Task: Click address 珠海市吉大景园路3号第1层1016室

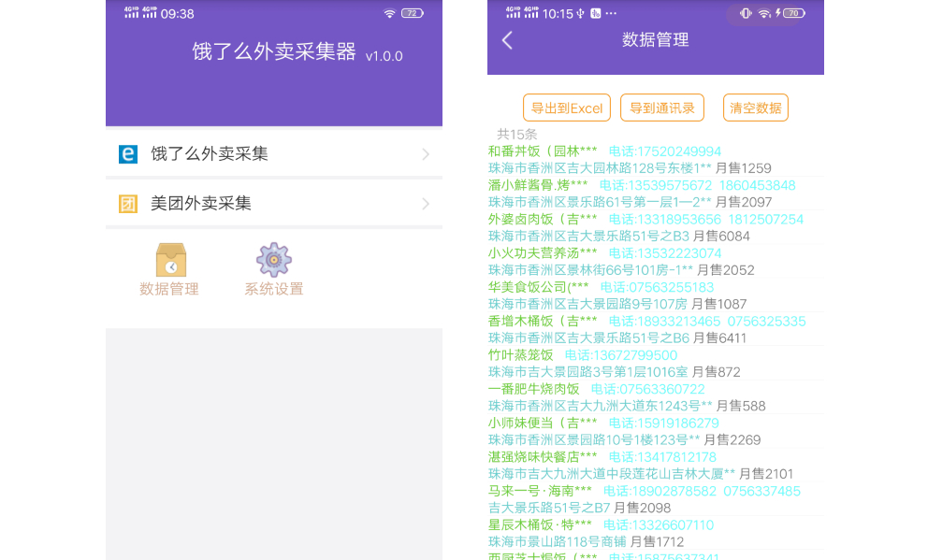Action: click(587, 372)
